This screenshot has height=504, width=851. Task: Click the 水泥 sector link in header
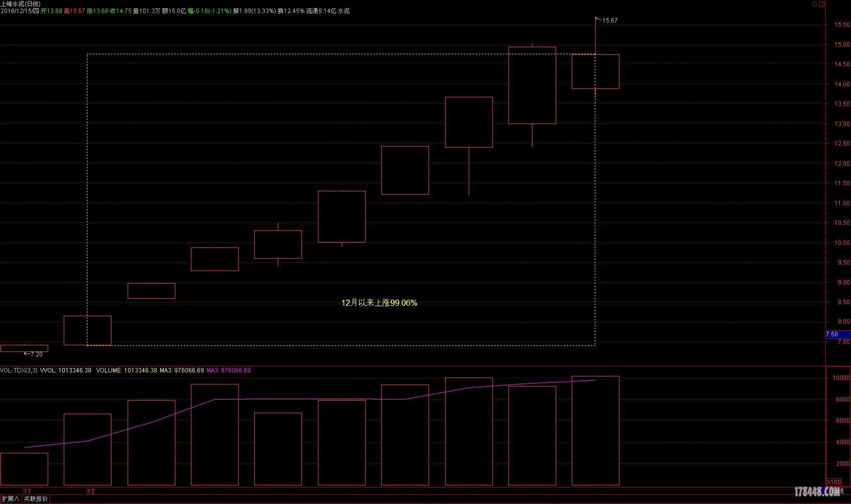344,11
